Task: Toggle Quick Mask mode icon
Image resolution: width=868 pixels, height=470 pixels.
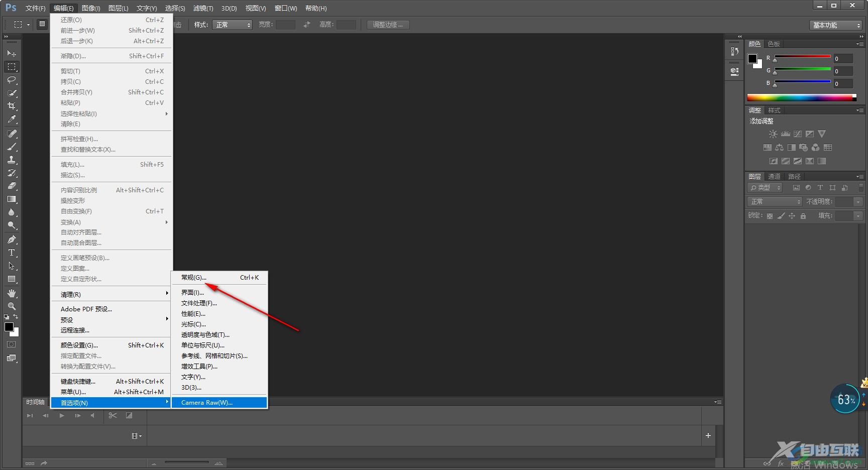Action: click(x=11, y=344)
